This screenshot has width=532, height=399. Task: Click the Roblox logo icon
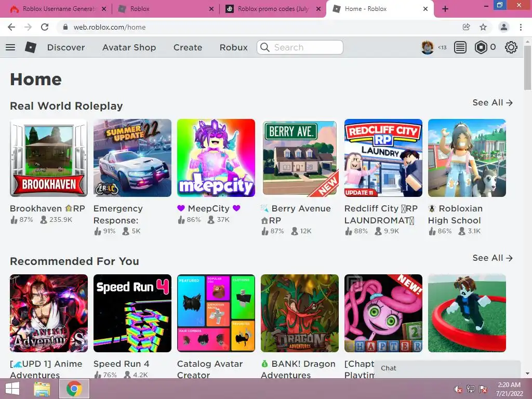pos(31,47)
